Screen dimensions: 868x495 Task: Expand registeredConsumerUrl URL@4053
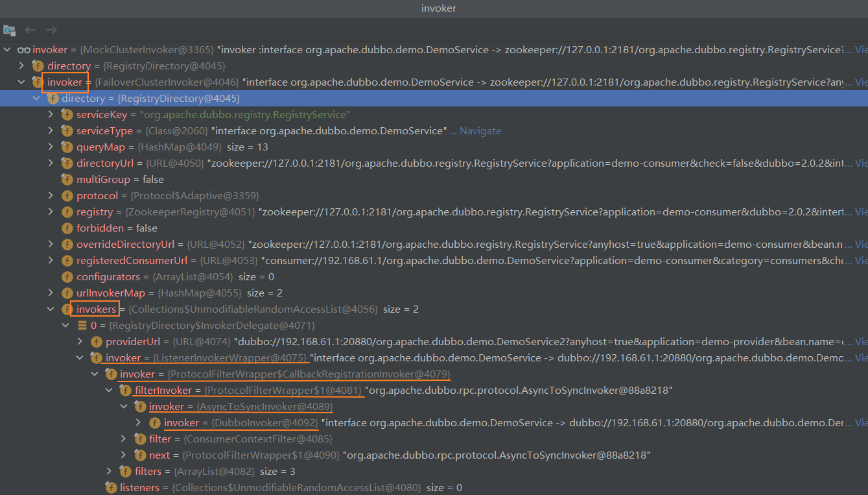[x=51, y=261]
